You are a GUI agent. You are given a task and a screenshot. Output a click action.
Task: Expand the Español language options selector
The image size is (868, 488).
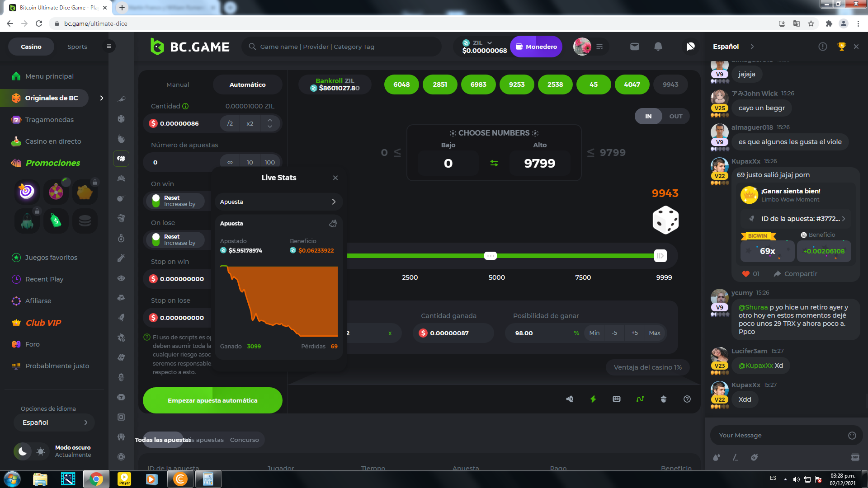click(x=54, y=422)
